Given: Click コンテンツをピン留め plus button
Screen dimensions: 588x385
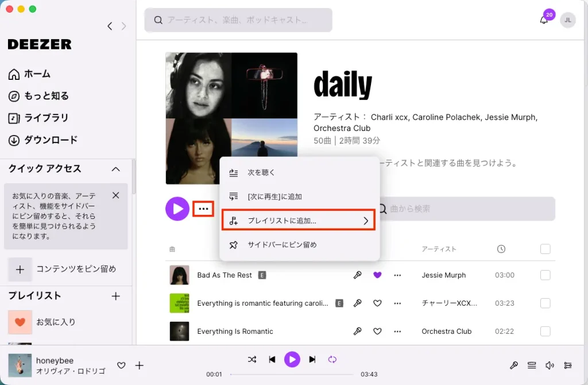Looking at the screenshot, I should pos(20,269).
